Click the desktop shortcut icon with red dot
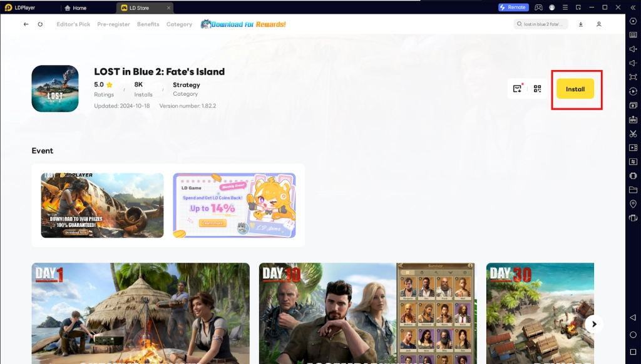 click(518, 88)
